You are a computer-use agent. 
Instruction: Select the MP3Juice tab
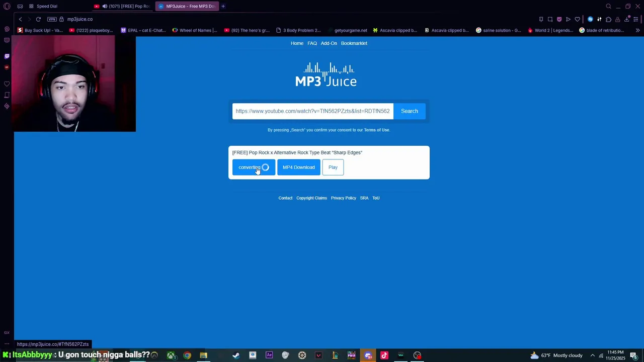coord(186,6)
